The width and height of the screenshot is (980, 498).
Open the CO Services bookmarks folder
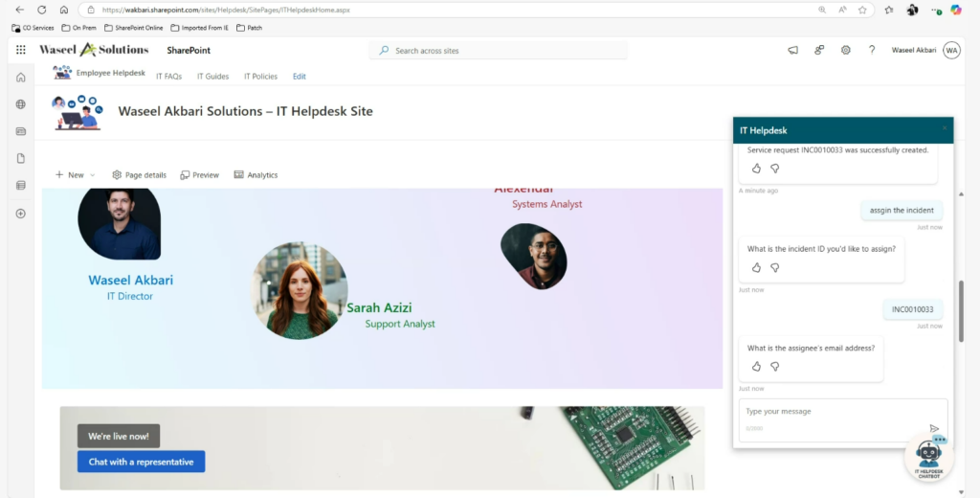pos(33,28)
